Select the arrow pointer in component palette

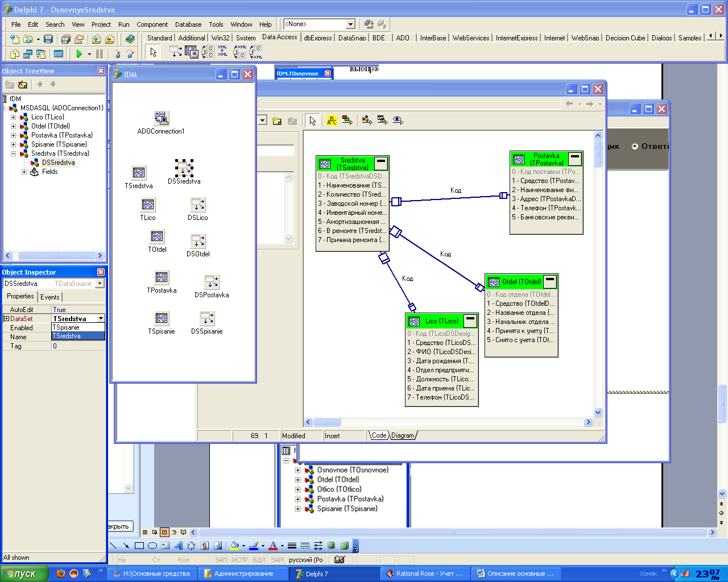point(153,52)
